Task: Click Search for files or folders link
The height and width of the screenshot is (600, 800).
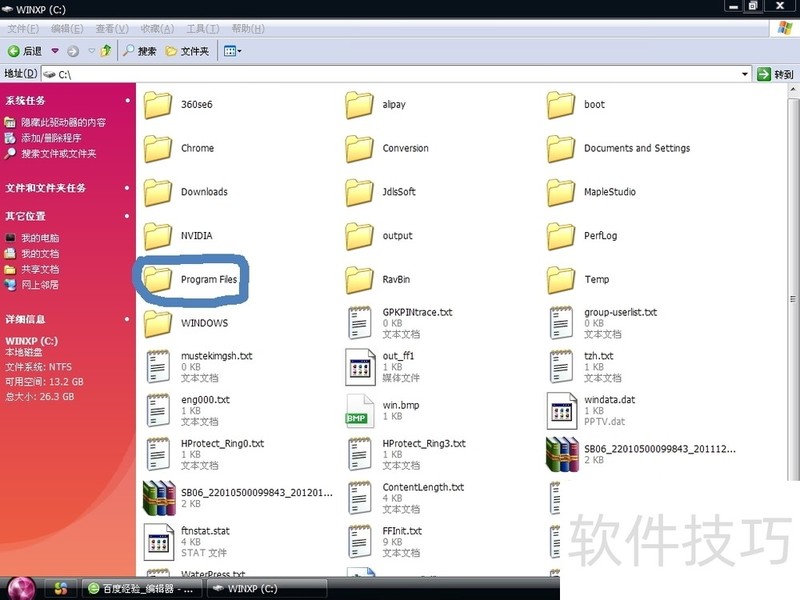Action: pos(50,154)
